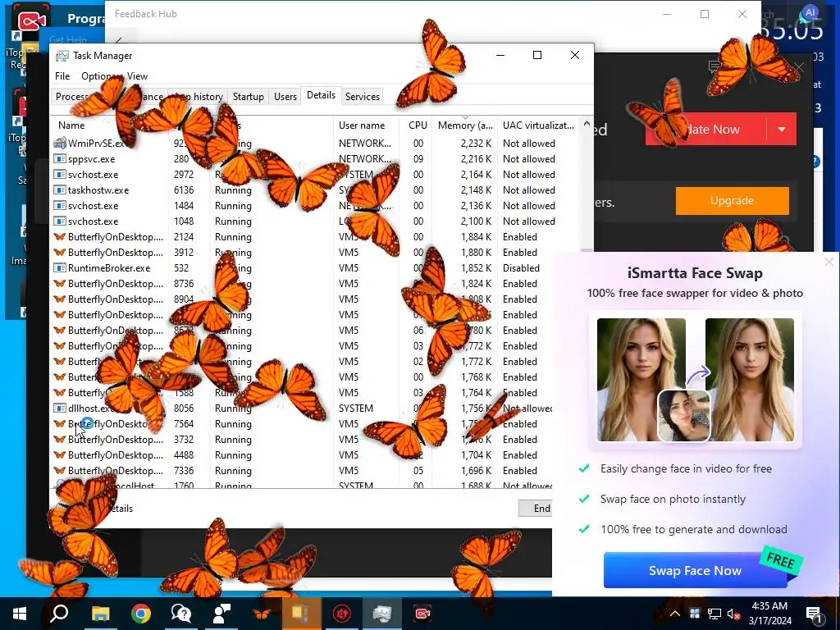This screenshot has height=630, width=840.
Task: Click the network icon in system tray
Action: point(714,614)
